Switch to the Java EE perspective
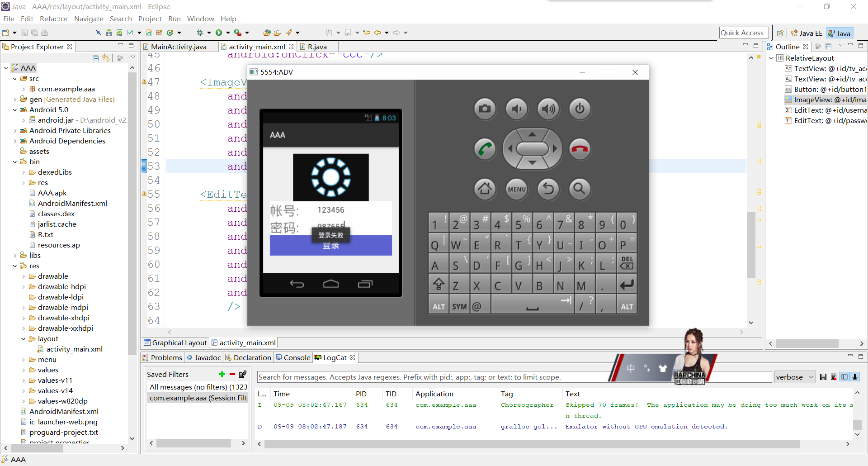Viewport: 868px width, 466px height. click(x=807, y=33)
